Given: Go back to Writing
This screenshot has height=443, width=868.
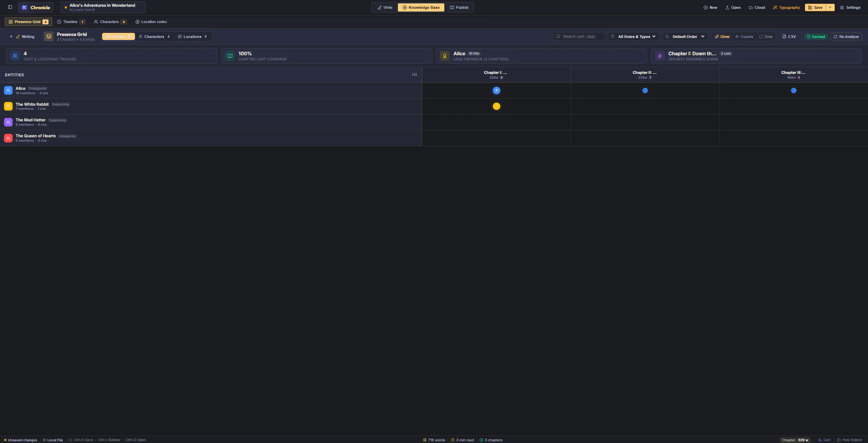Looking at the screenshot, I should [22, 37].
